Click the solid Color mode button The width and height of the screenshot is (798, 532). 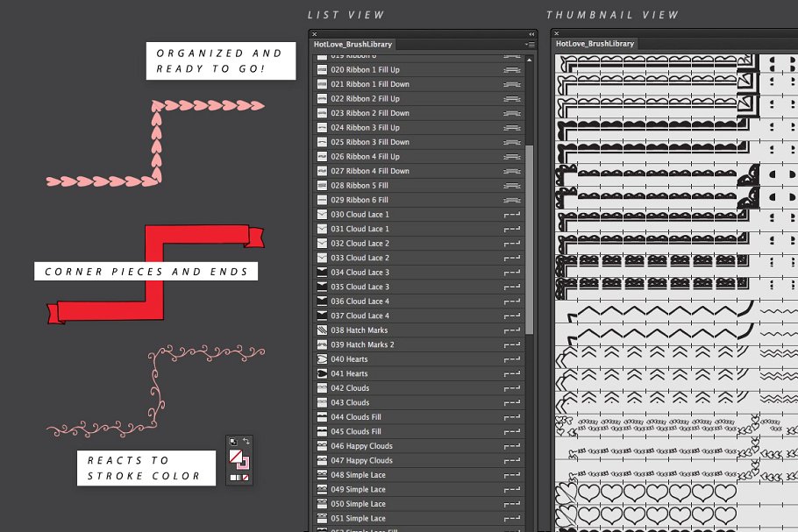(x=232, y=477)
